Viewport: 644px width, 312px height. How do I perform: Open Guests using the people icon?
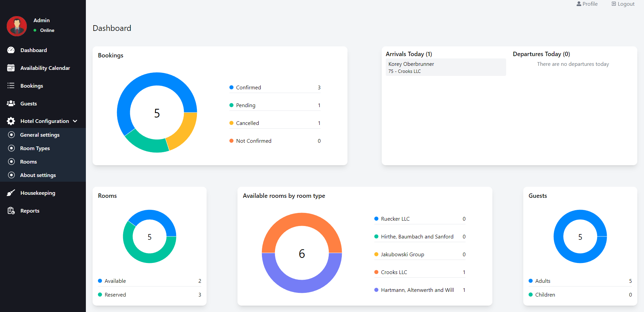click(x=11, y=103)
